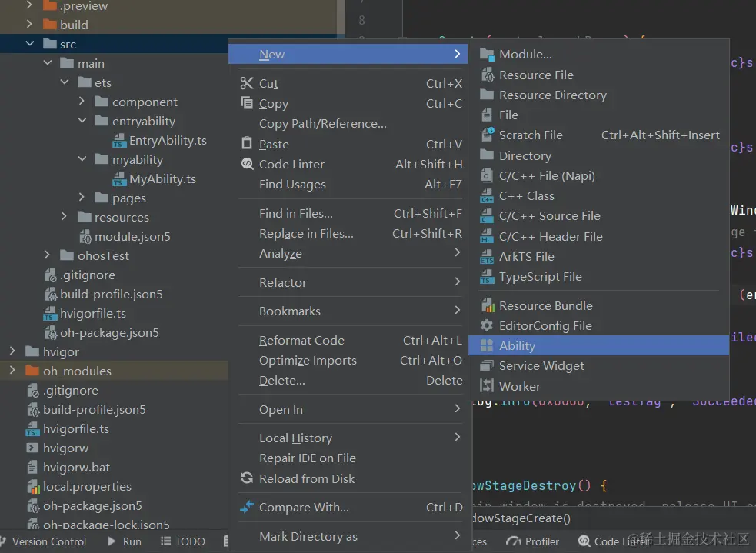Screen dimensions: 756x553
Task: Click the Resource File icon
Action: click(487, 75)
